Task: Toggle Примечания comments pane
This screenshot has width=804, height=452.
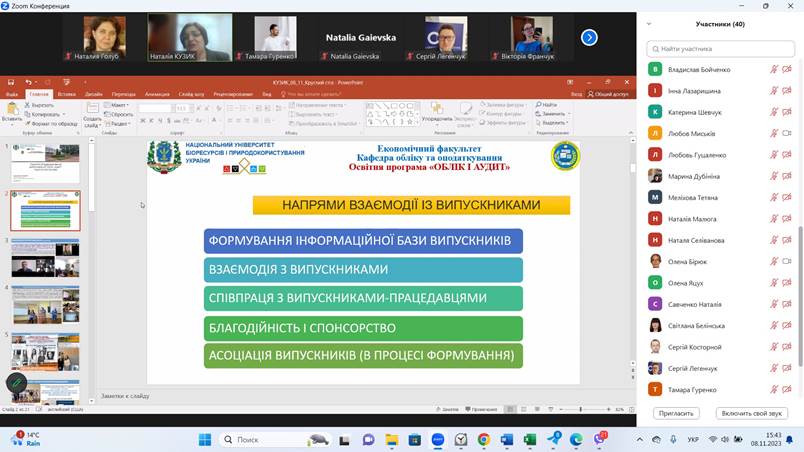Action: [x=481, y=409]
